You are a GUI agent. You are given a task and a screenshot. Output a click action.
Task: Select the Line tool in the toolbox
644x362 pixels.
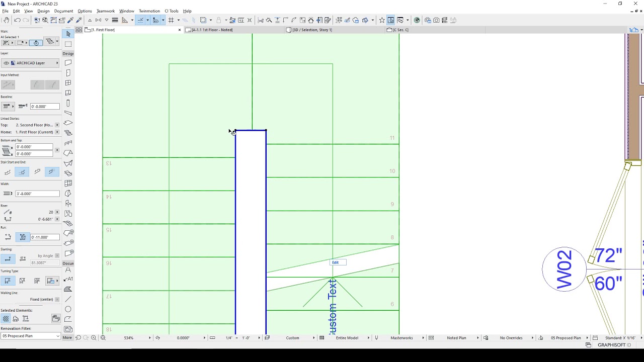tap(68, 299)
